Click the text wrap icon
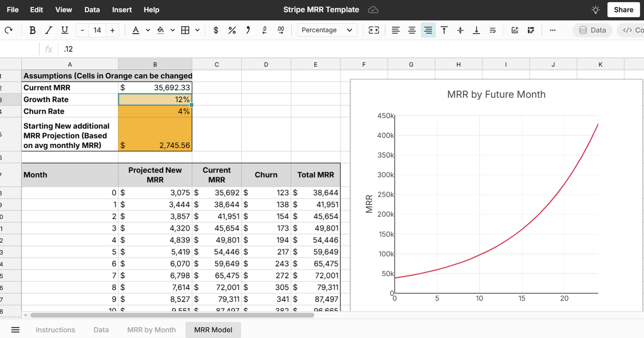The width and height of the screenshot is (644, 338). coord(493,30)
